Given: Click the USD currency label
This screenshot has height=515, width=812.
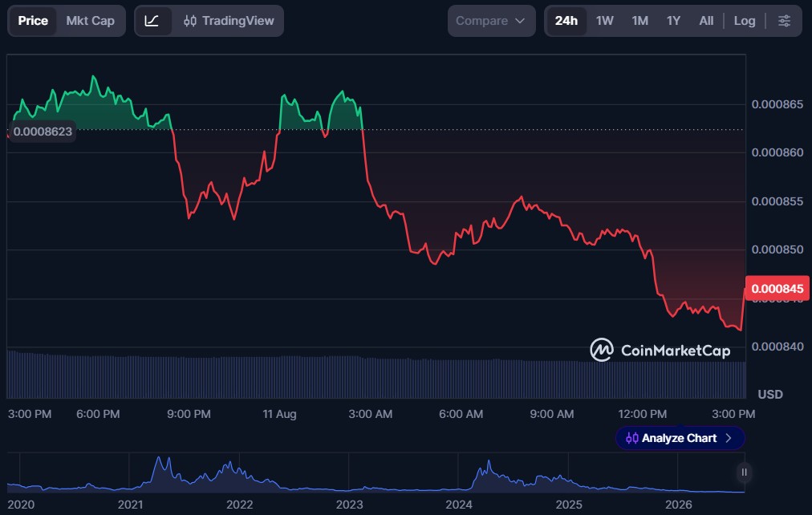Looking at the screenshot, I should (770, 395).
